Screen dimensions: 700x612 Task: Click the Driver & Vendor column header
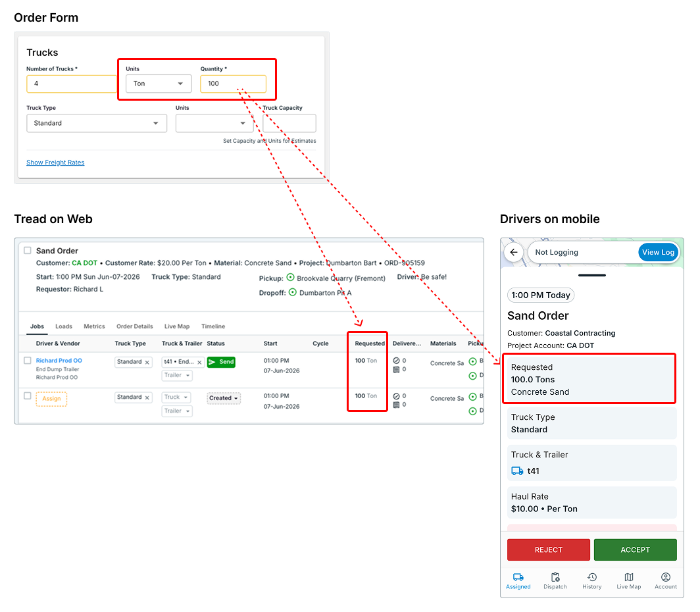coord(58,344)
